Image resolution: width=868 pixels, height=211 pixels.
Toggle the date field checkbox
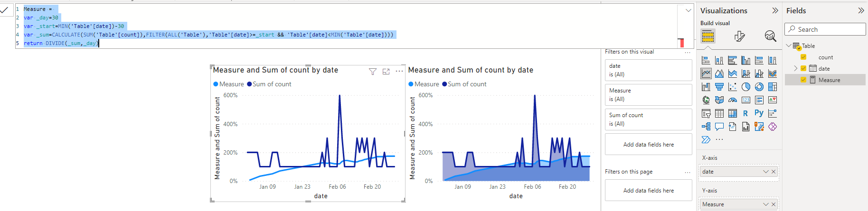[803, 68]
